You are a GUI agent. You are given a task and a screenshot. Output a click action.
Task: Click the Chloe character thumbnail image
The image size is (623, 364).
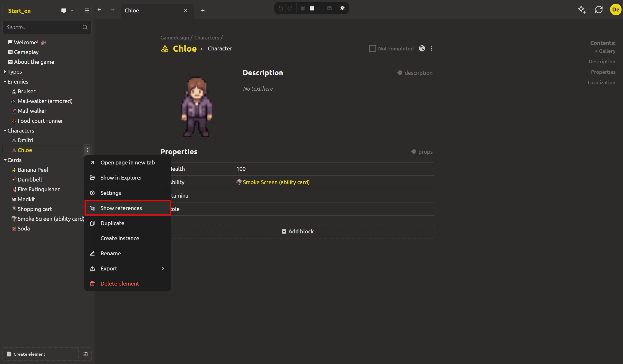tap(197, 107)
